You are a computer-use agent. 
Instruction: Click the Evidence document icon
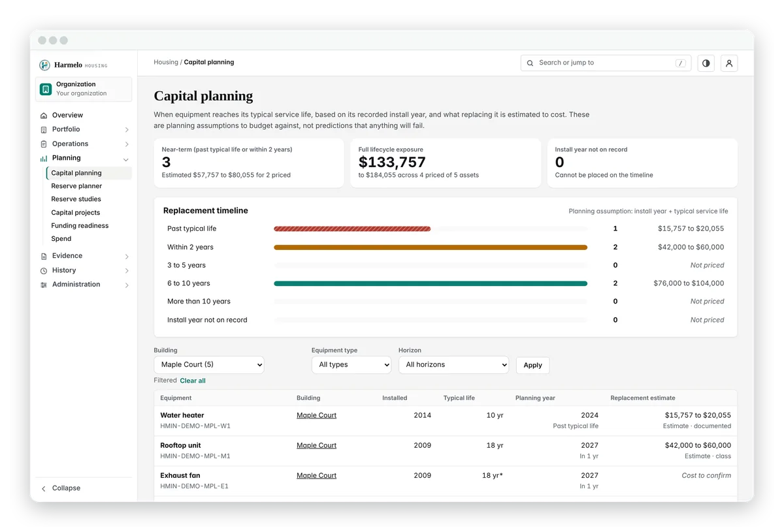coord(44,257)
